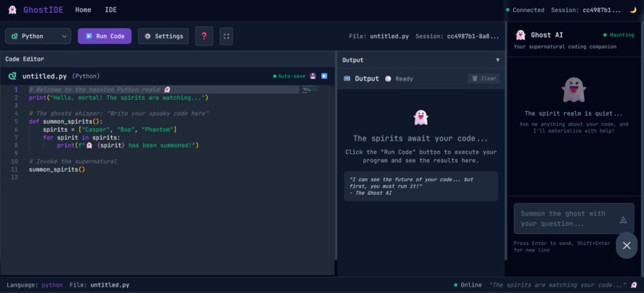Click line number 5 in gutter
The height and width of the screenshot is (293, 644).
coord(16,121)
